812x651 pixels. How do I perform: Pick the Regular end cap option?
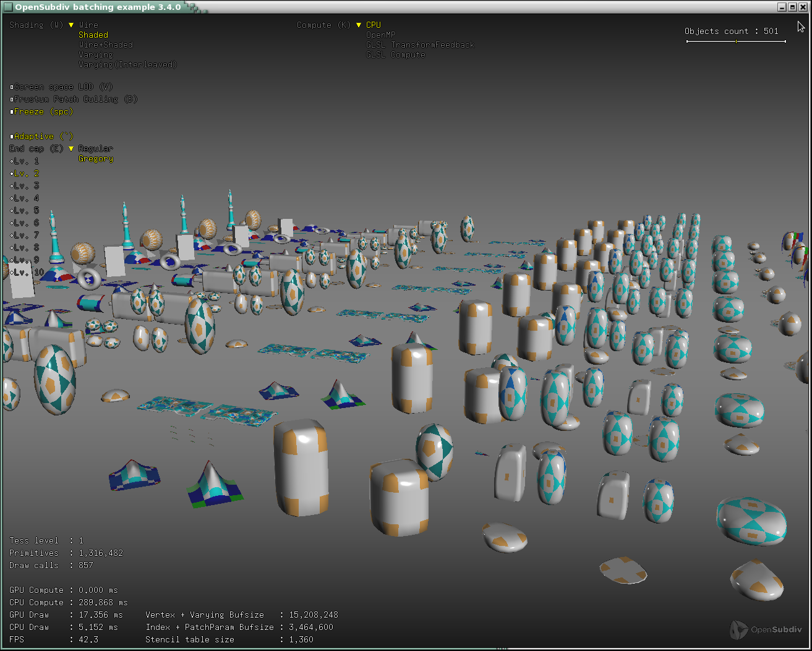point(95,149)
